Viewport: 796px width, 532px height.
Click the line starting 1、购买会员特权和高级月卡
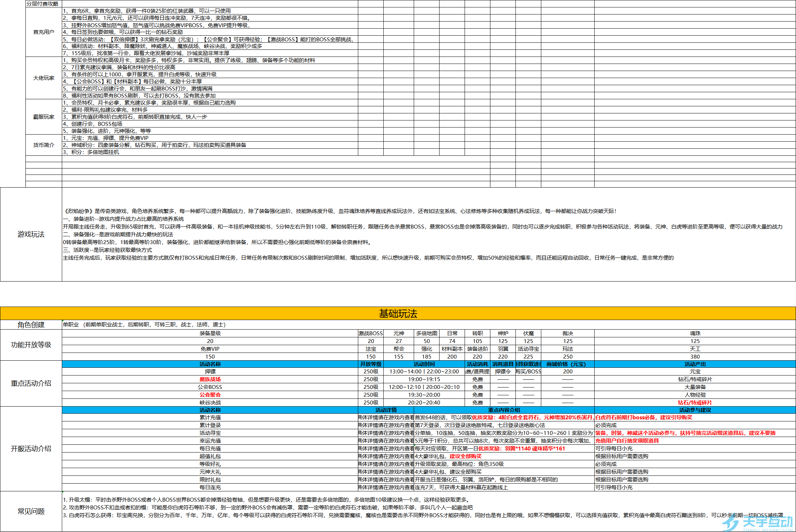189,60
